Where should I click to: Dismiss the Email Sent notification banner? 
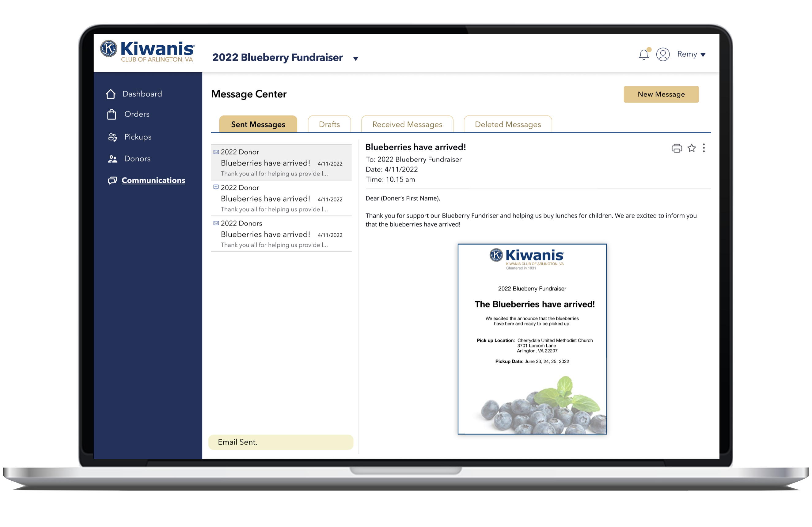[x=281, y=442]
